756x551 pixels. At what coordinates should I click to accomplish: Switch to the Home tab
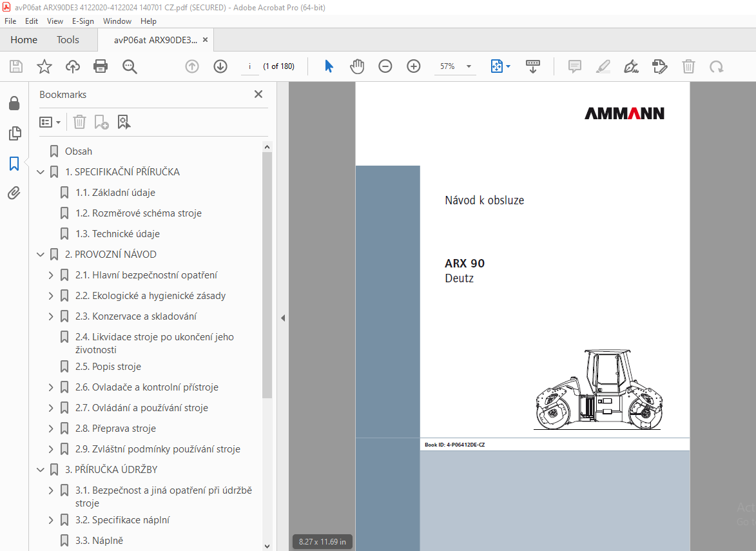click(x=24, y=40)
